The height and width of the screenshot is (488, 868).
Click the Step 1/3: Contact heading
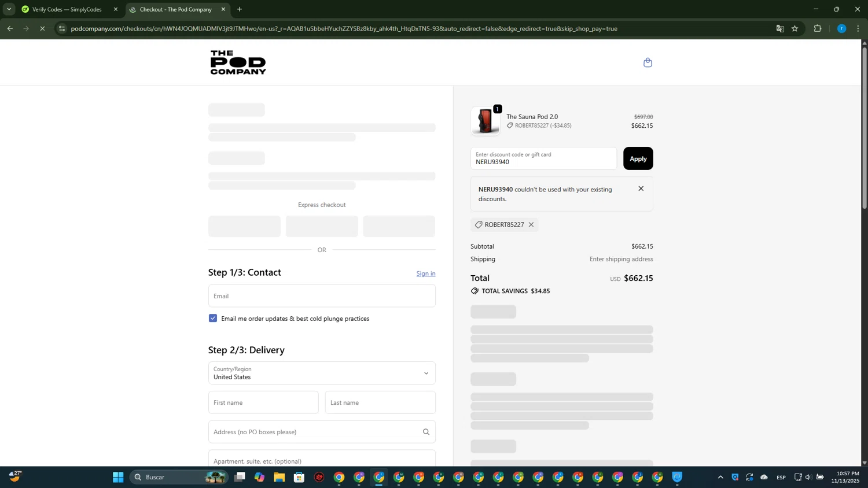tap(245, 272)
